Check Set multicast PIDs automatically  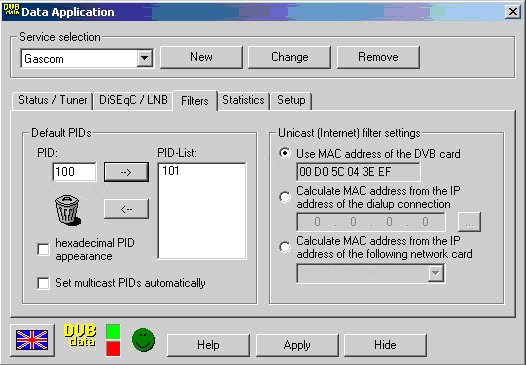click(43, 283)
